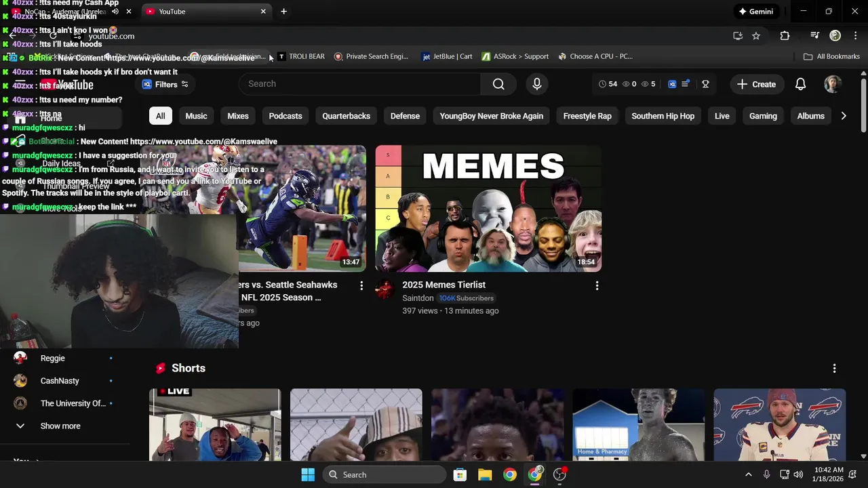Screen dimensions: 868x488
Task: Open the Private Search Engine bookmark
Action: [371, 56]
